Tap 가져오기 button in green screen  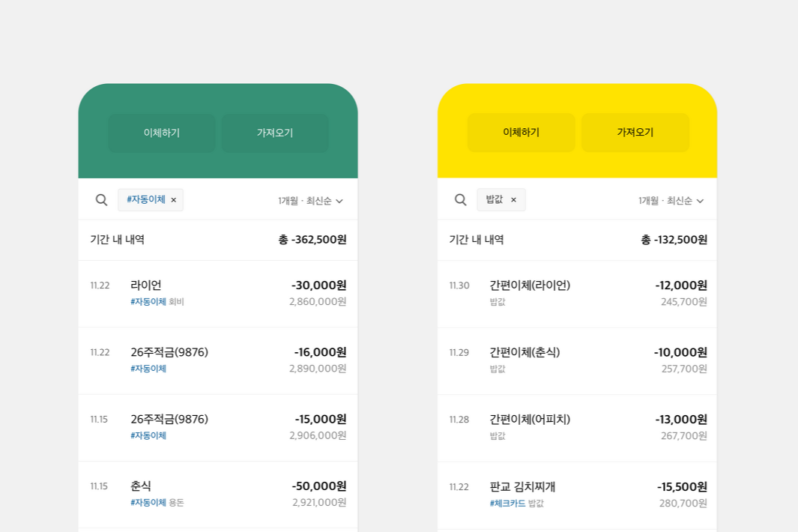click(275, 133)
